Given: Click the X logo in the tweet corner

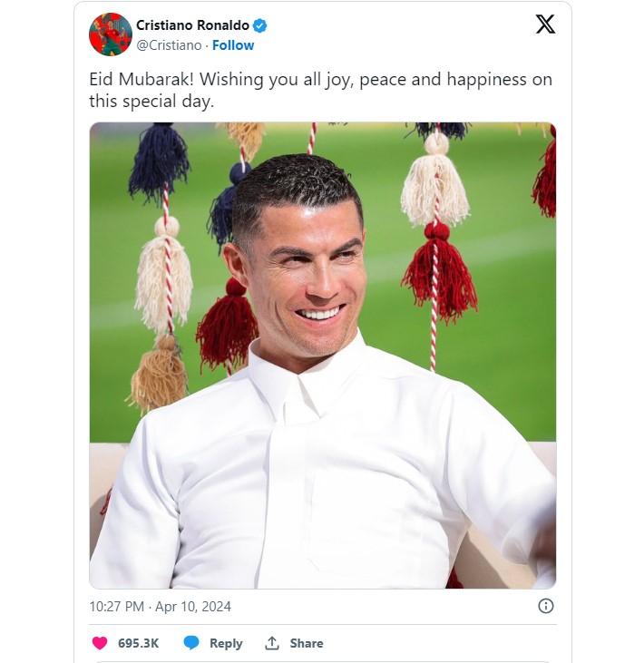Looking at the screenshot, I should coord(545,24).
